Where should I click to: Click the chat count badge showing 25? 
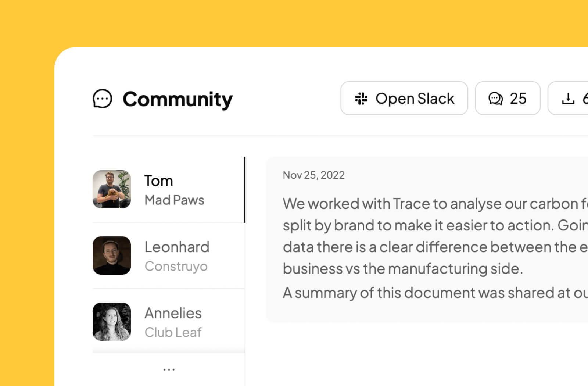pos(518,98)
